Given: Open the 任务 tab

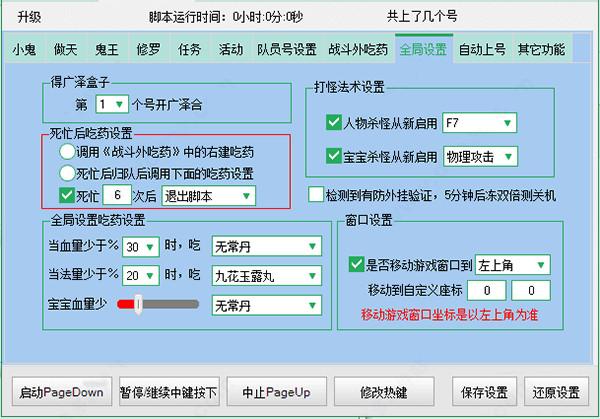Looking at the screenshot, I should (189, 49).
